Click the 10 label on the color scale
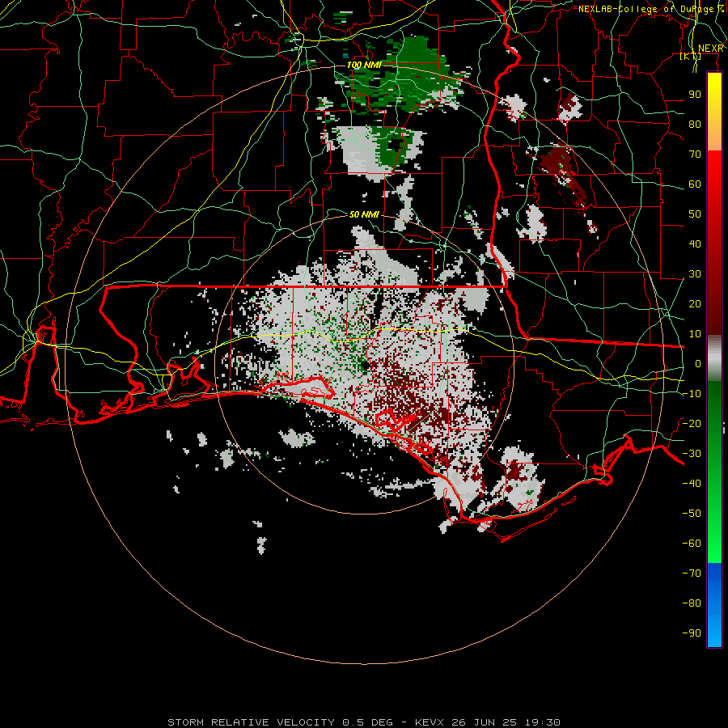The height and width of the screenshot is (728, 728). 695,334
